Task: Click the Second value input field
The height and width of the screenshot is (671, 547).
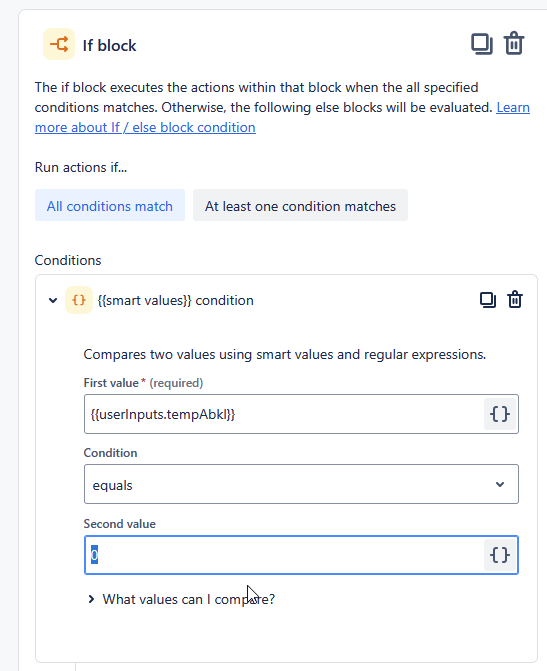Action: tap(284, 555)
